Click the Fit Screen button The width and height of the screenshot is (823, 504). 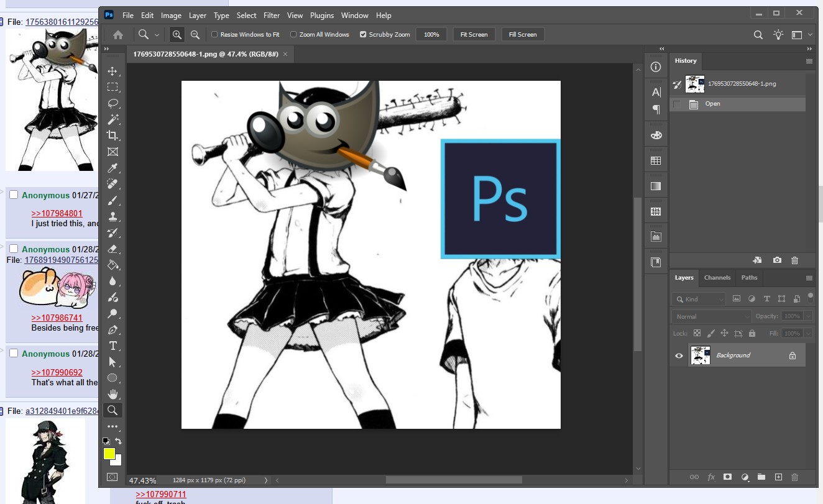(474, 35)
